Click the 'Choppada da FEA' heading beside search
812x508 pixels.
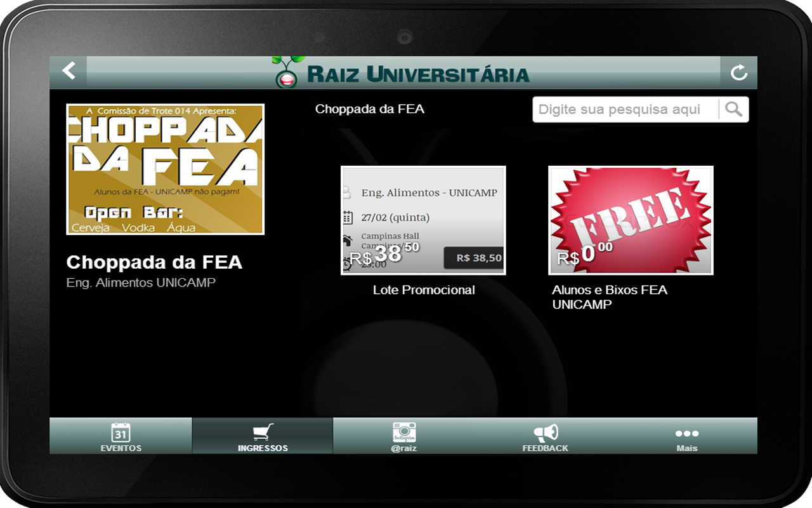(370, 109)
